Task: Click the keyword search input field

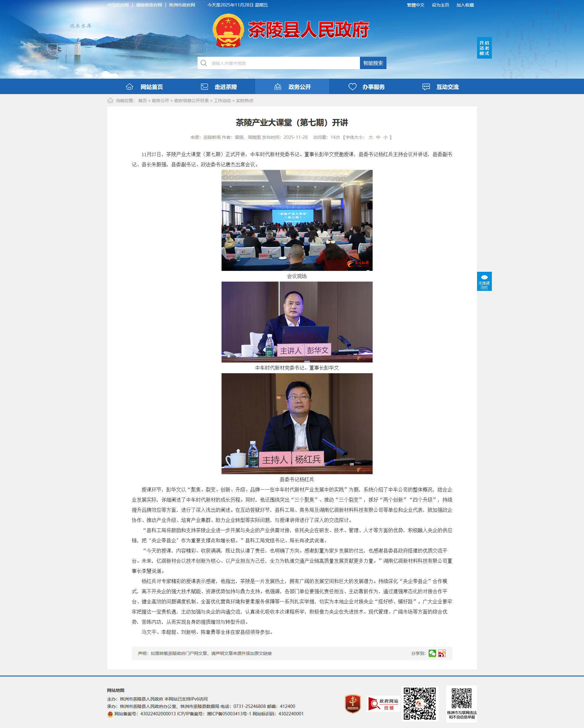Action: pos(284,63)
